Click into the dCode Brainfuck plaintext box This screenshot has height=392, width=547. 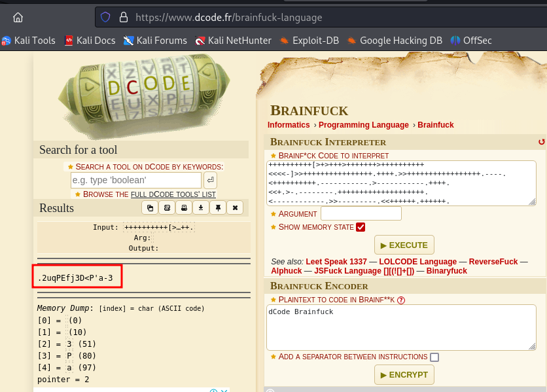pyautogui.click(x=401, y=327)
